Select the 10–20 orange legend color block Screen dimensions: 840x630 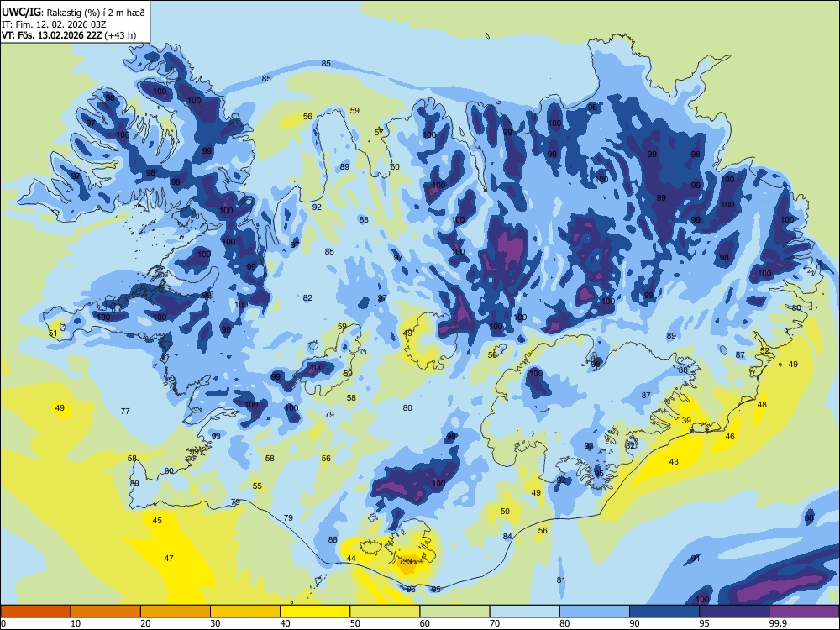[106, 612]
